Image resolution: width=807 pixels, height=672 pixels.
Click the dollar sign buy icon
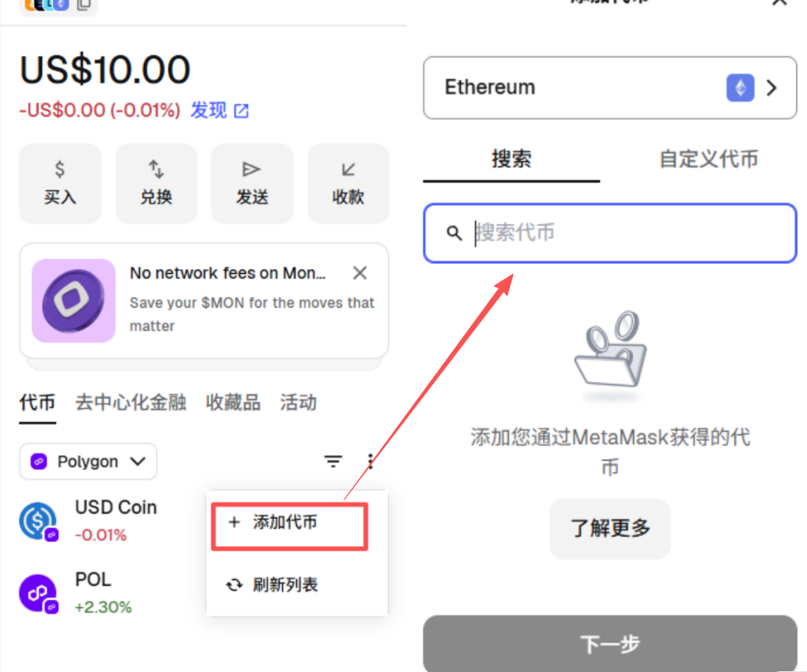[60, 169]
